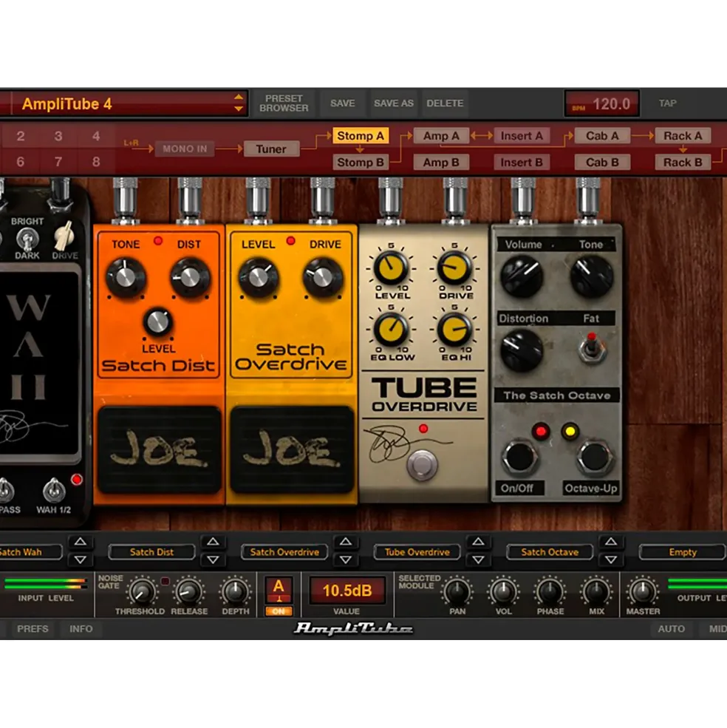
Task: Adjust Satch Octave Tone knob
Action: click(592, 276)
